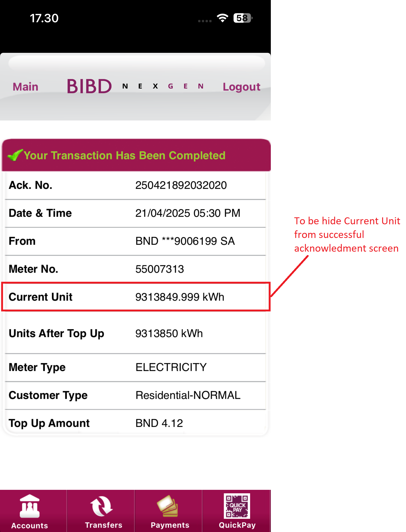
Task: Launch the QuickPay QR icon
Action: (x=237, y=506)
